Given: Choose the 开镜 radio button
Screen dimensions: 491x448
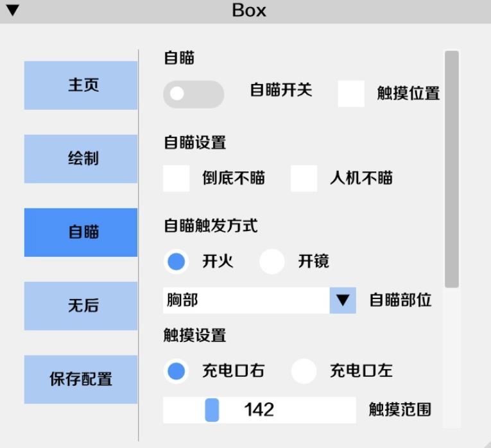Looking at the screenshot, I should [x=271, y=261].
